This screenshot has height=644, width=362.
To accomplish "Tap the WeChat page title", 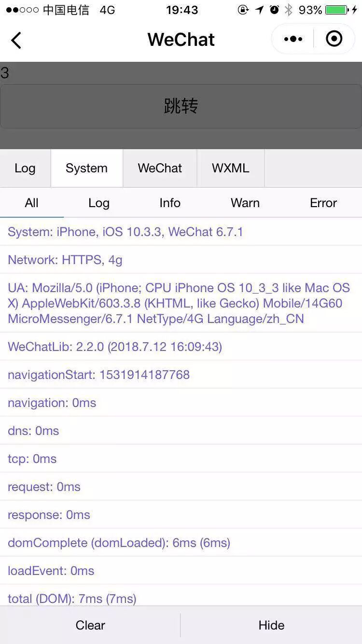I will click(x=181, y=40).
